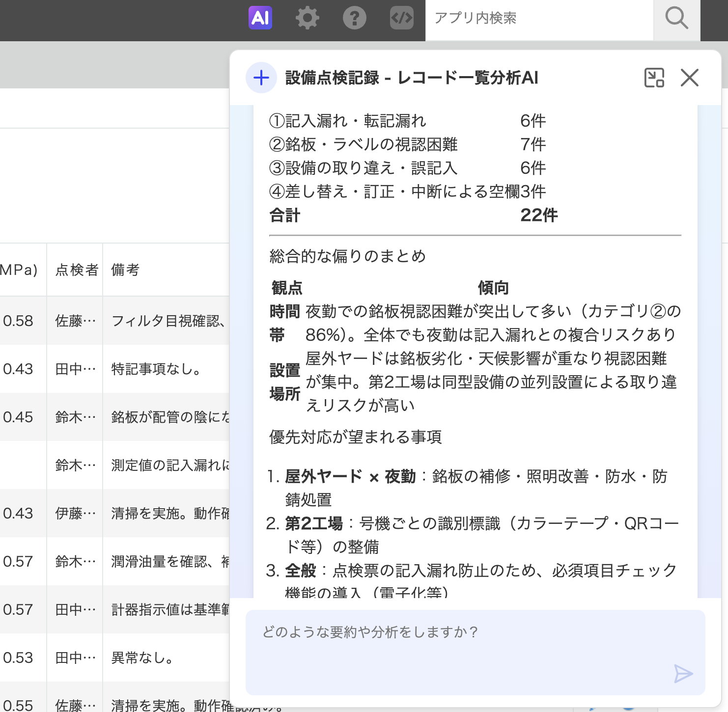Click the 合計 total label
Image resolution: width=728 pixels, height=712 pixels.
point(285,215)
